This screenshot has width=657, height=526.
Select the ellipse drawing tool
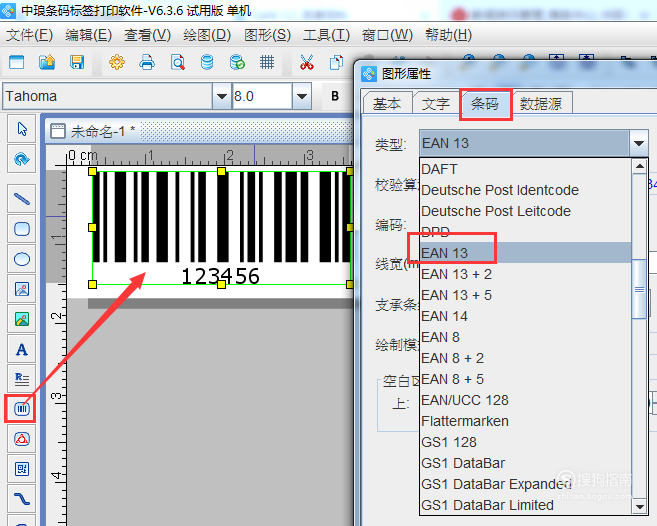(22, 259)
